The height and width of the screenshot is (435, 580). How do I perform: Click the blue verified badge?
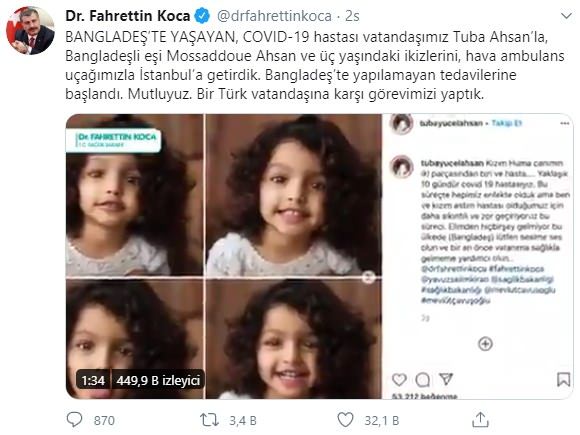(202, 16)
